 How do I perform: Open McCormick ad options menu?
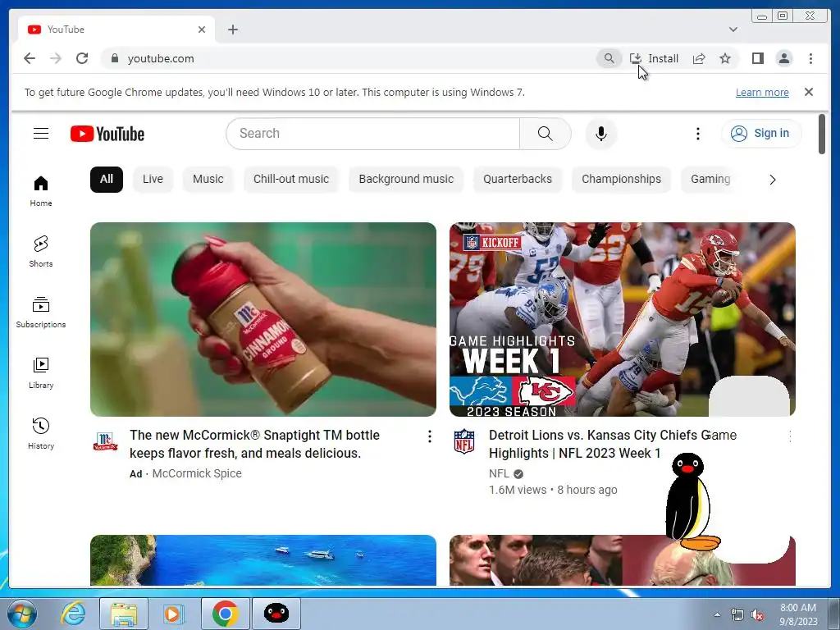[430, 436]
